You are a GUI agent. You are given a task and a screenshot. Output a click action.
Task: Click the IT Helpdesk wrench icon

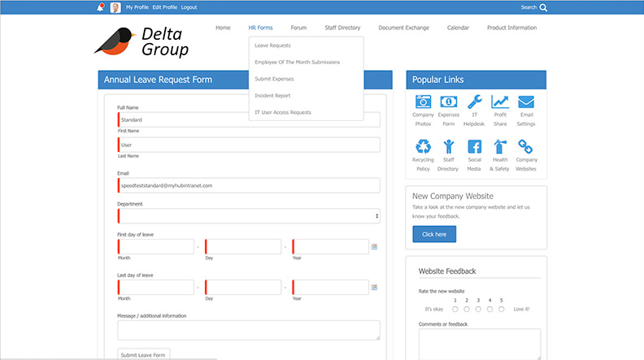point(475,102)
